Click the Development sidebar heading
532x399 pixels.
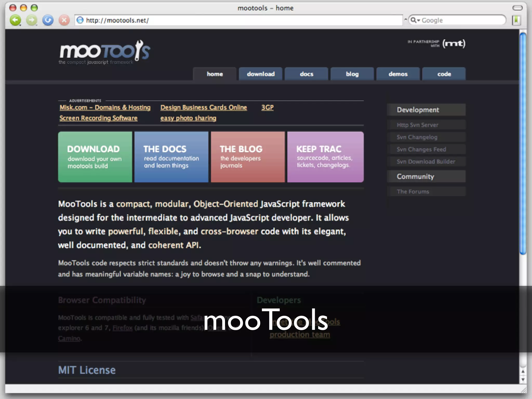pyautogui.click(x=426, y=110)
